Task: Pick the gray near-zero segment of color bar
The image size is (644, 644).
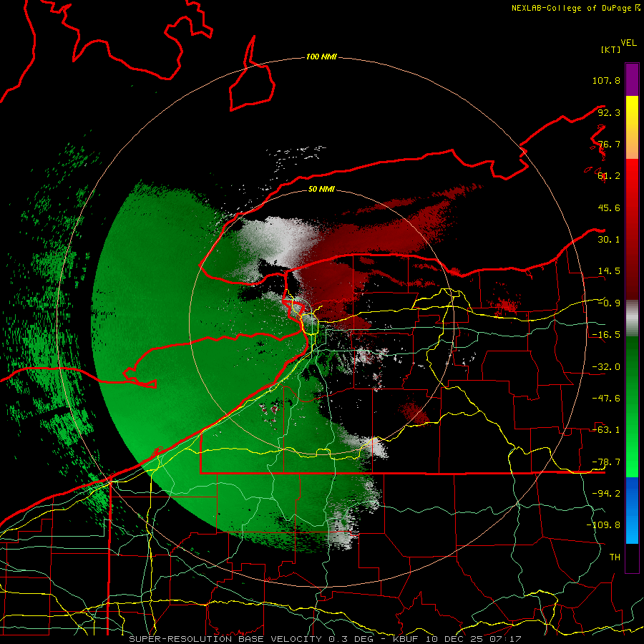Action: coord(632,318)
